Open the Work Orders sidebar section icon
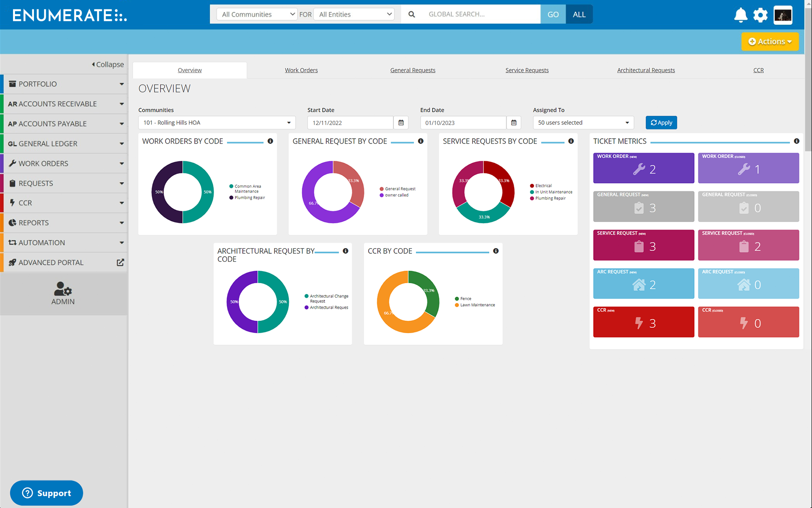This screenshot has height=508, width=812. click(x=12, y=163)
